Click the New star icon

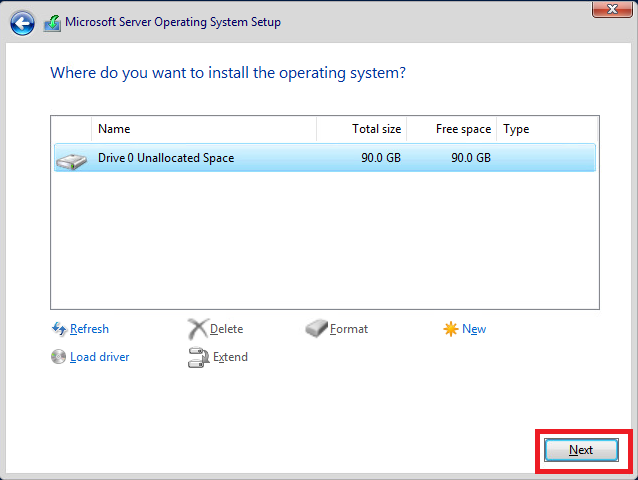[x=451, y=329]
